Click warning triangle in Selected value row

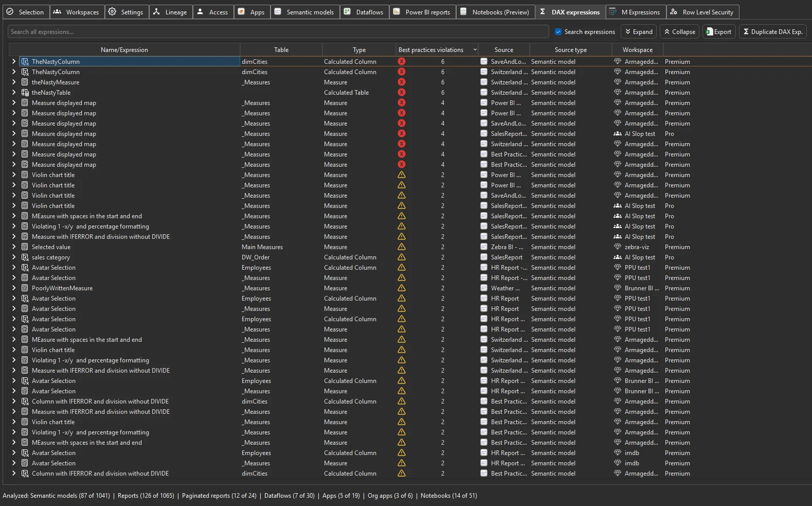pyautogui.click(x=402, y=247)
